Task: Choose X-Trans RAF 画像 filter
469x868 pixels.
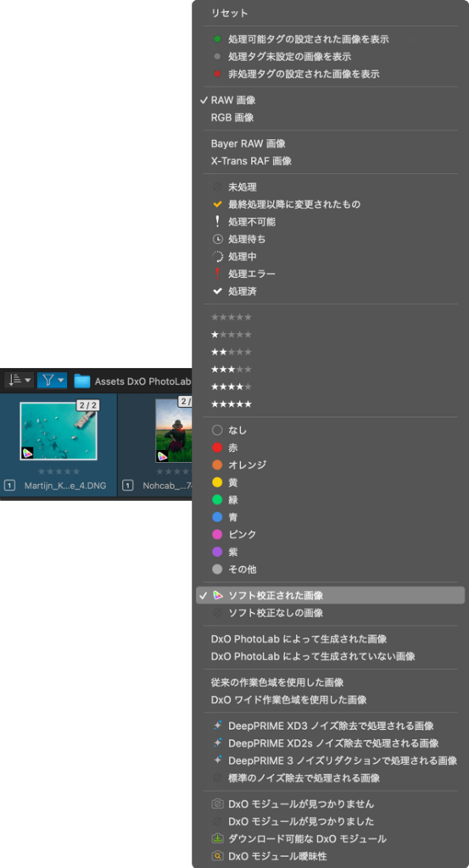Action: coord(330,161)
